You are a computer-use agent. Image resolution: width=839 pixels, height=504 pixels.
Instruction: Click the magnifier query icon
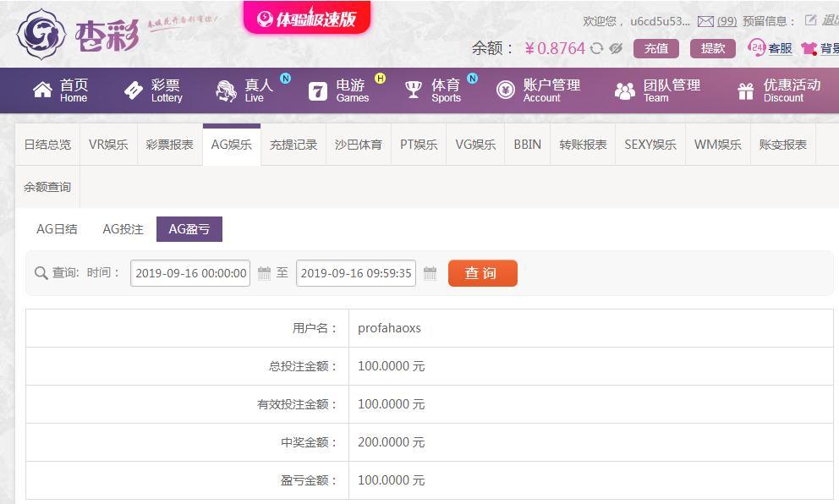point(41,273)
